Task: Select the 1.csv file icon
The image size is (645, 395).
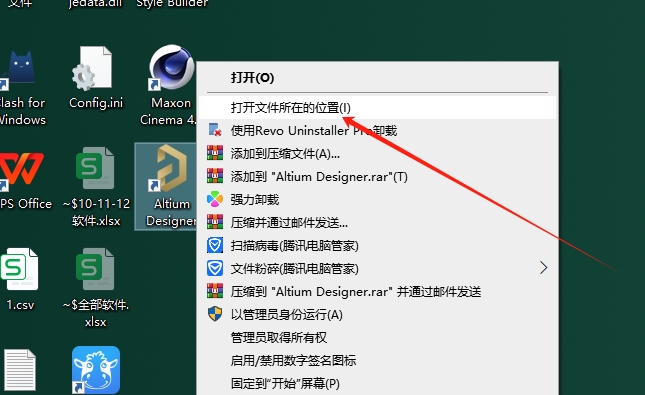Action: (19, 269)
